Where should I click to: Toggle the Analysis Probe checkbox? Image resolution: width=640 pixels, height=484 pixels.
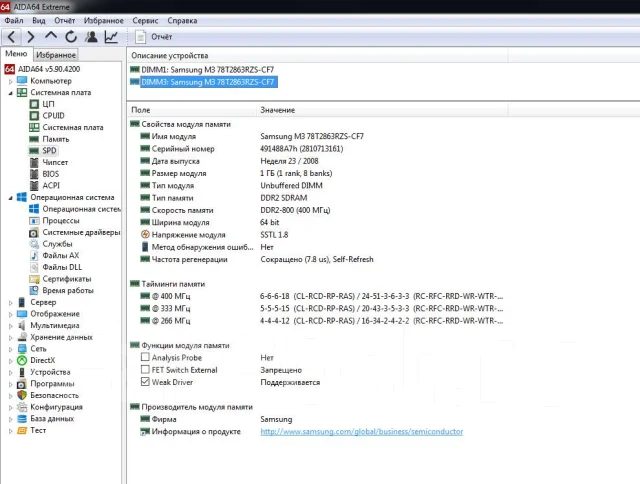145,357
